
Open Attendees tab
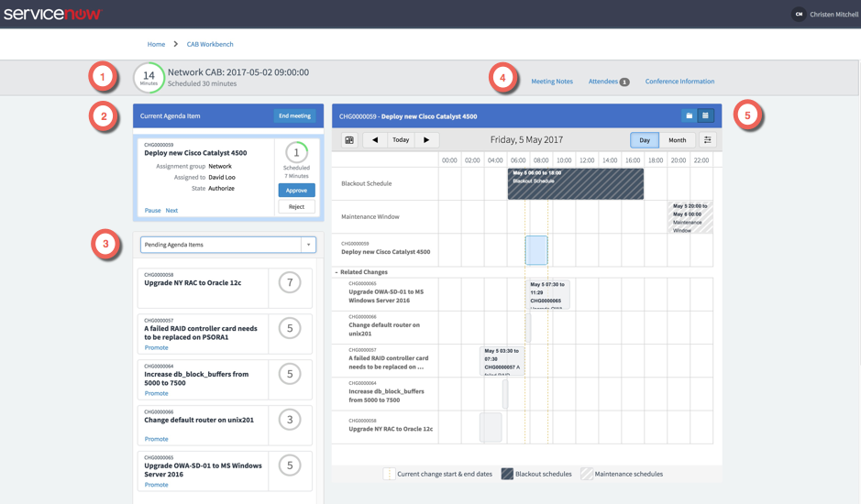tap(603, 82)
